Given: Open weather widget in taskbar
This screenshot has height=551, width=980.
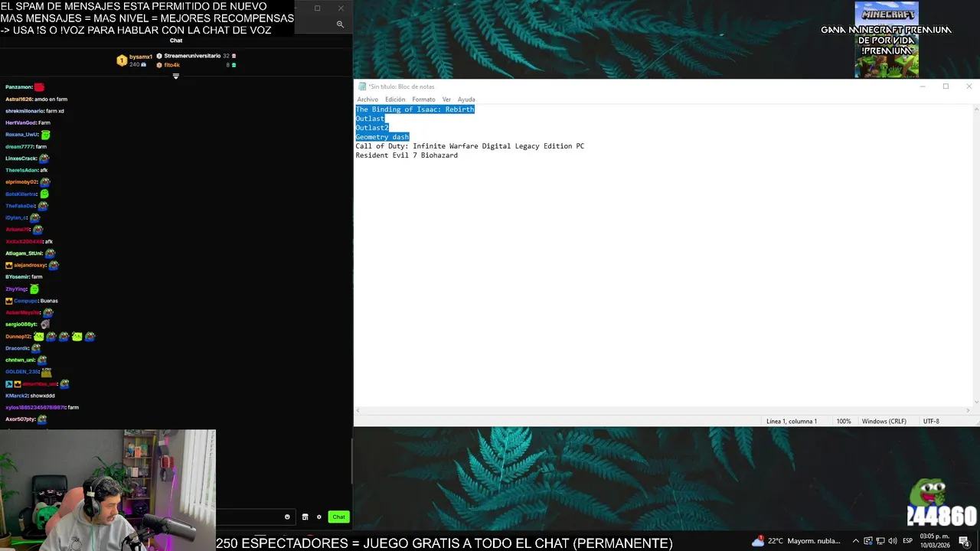Looking at the screenshot, I should point(796,541).
